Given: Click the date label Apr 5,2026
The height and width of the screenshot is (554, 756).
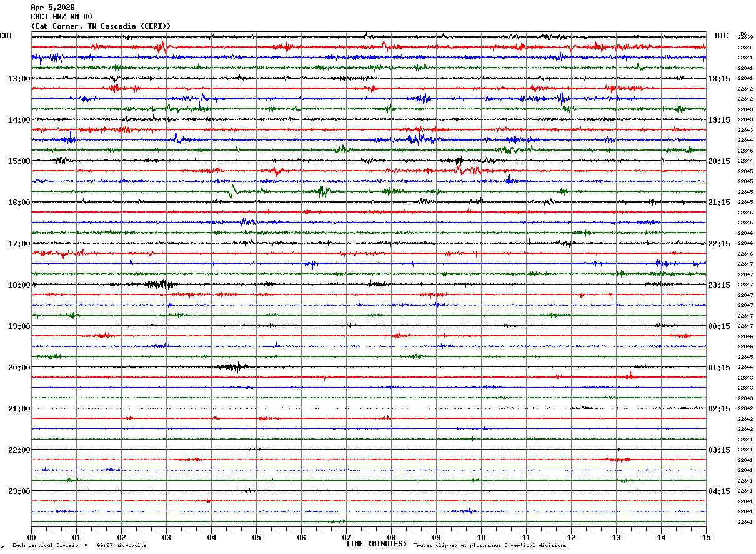Looking at the screenshot, I should [x=52, y=8].
